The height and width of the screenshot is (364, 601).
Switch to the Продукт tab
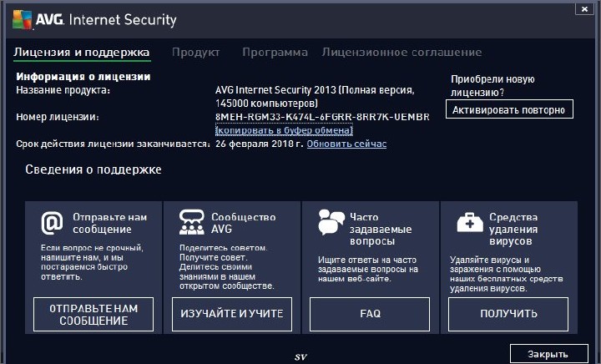pyautogui.click(x=196, y=52)
